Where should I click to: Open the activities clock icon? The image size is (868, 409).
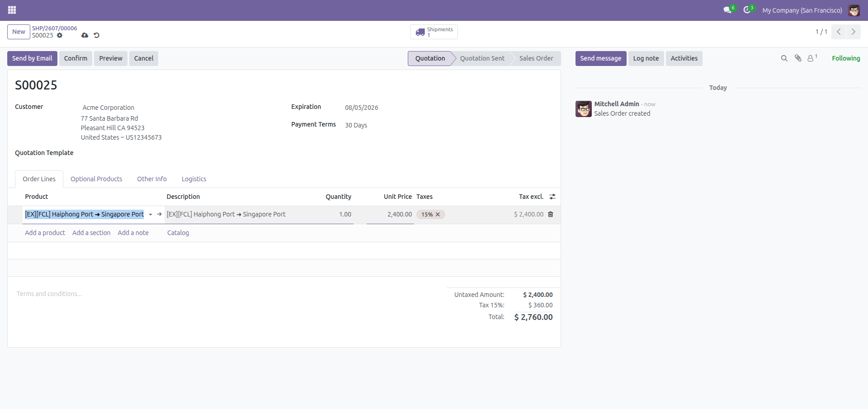pos(748,10)
